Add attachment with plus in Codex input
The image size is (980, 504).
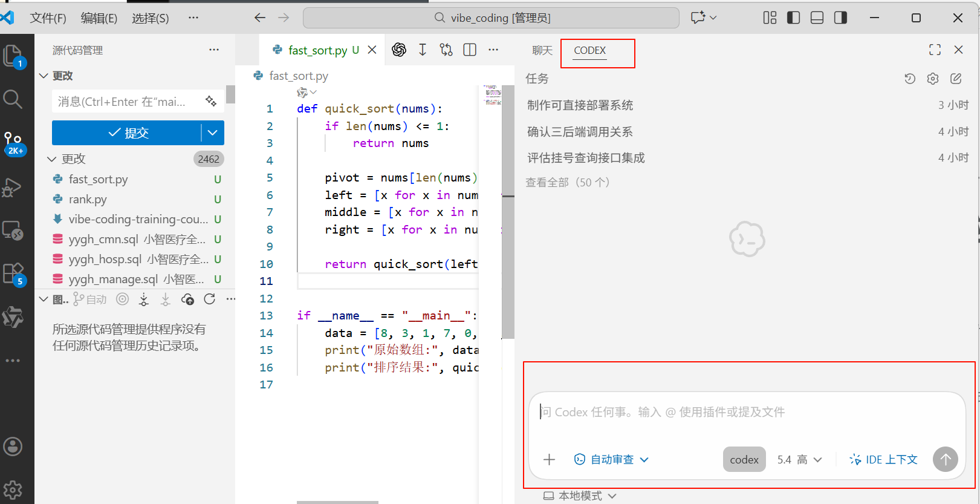(x=549, y=460)
